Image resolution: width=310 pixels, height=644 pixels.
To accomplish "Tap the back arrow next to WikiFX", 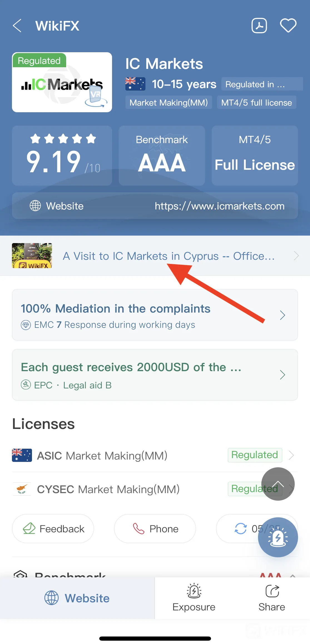I will [x=17, y=26].
